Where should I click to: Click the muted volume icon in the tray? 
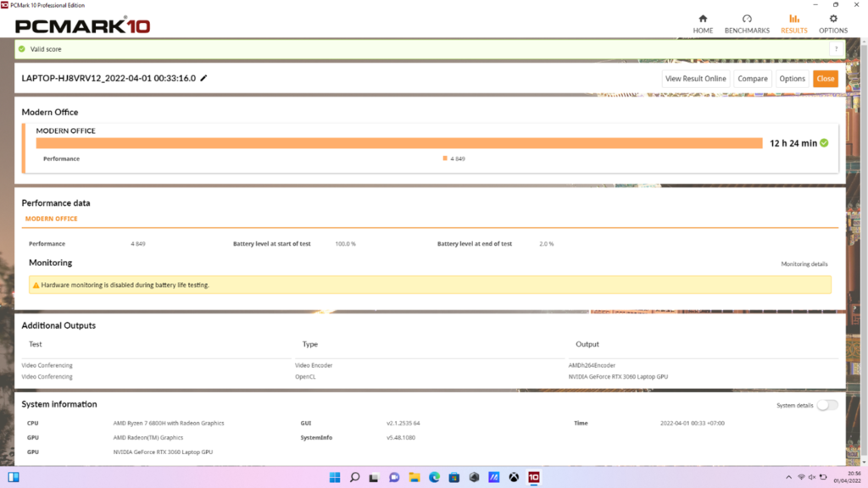812,477
